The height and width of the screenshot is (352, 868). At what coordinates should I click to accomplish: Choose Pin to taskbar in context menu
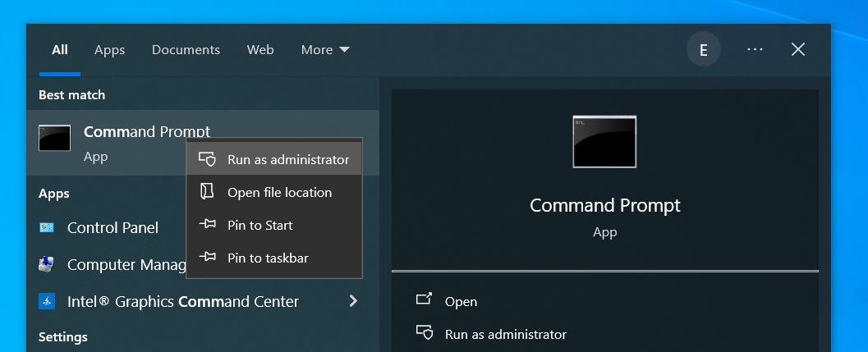coord(274,258)
